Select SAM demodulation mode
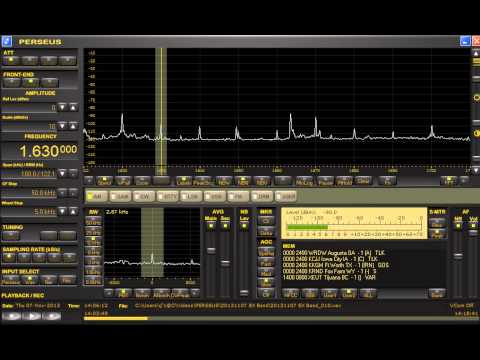 [x=120, y=196]
